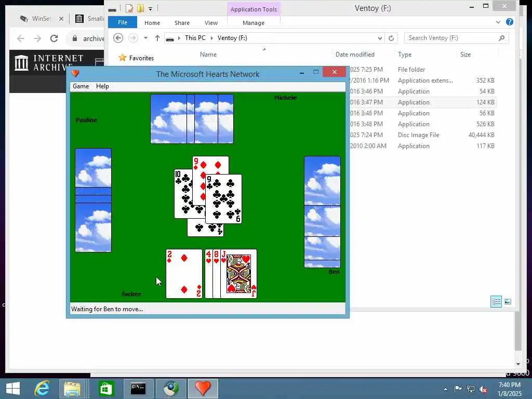Reload the browser page

click(54, 38)
